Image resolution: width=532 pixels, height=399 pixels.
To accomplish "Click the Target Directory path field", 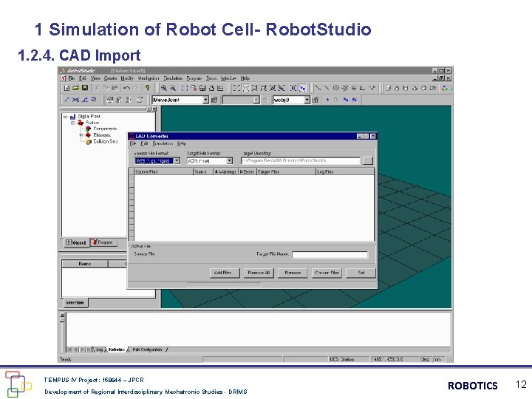I will click(x=300, y=160).
